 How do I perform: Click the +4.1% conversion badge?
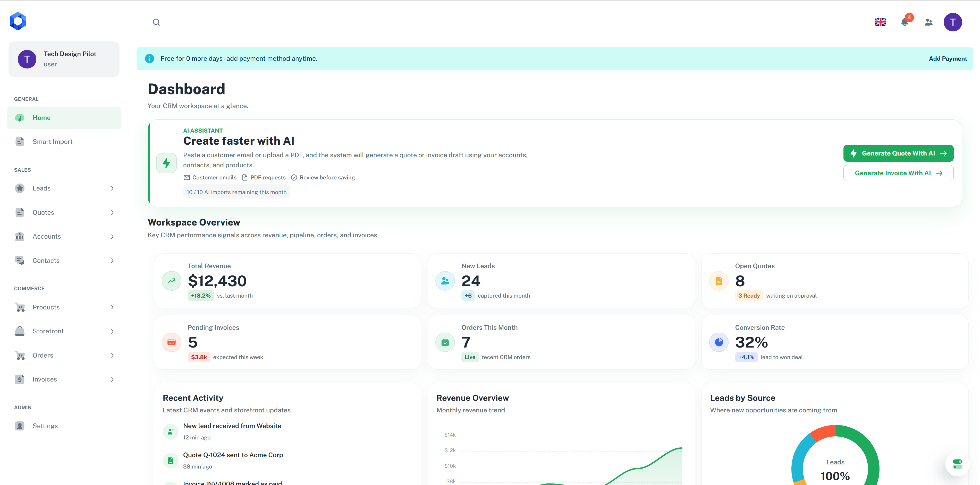click(746, 357)
